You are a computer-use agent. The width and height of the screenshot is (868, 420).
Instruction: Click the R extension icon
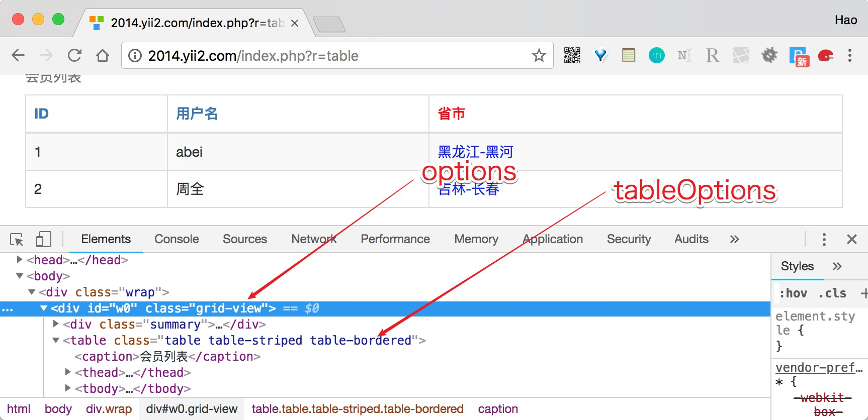(713, 55)
